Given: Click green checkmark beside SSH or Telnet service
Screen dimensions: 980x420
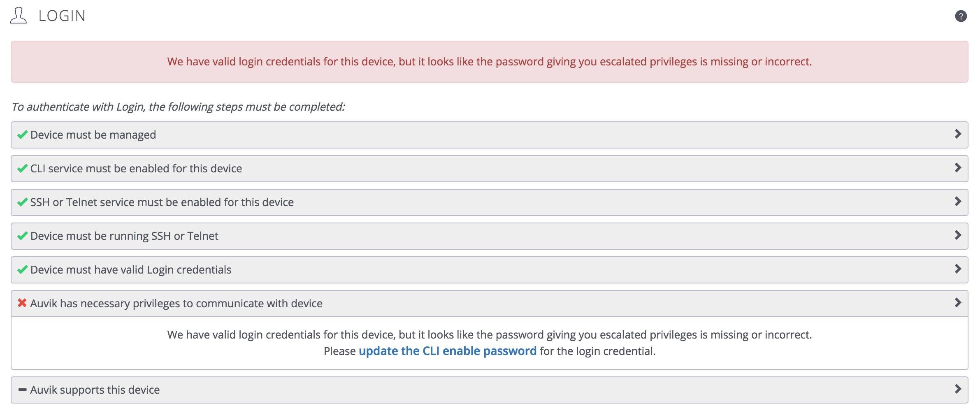Looking at the screenshot, I should click(23, 202).
